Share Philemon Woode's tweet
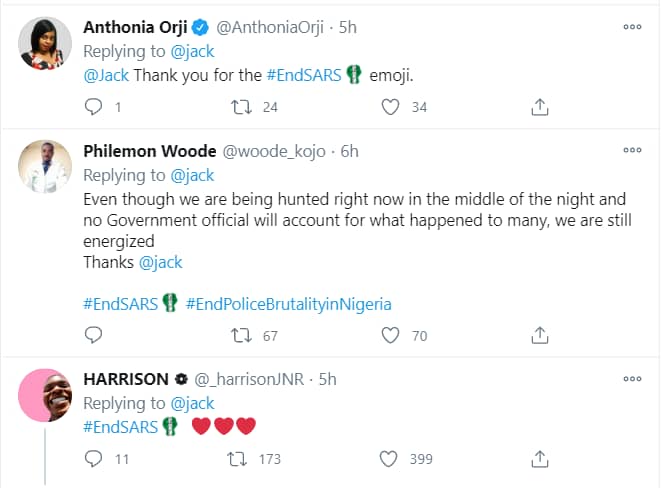This screenshot has height=488, width=662. click(x=538, y=335)
